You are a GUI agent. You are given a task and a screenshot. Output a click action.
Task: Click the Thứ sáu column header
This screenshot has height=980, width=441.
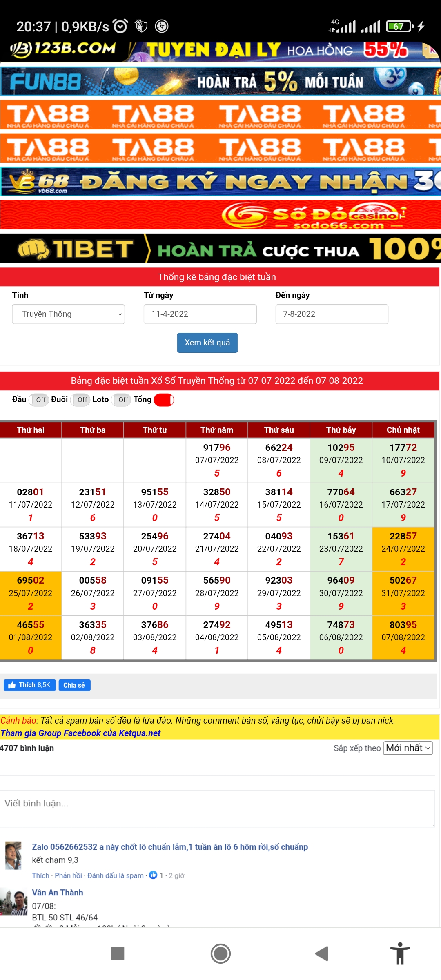279,430
